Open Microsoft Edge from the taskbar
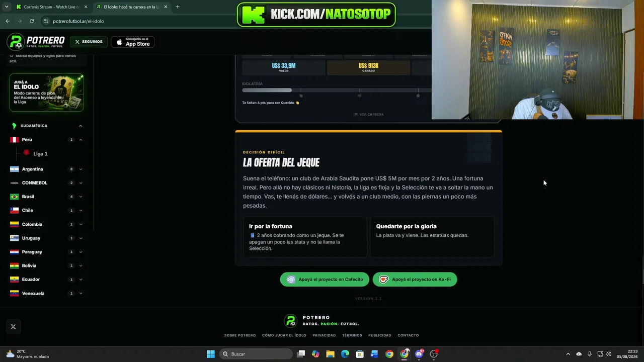The image size is (644, 362). click(345, 354)
